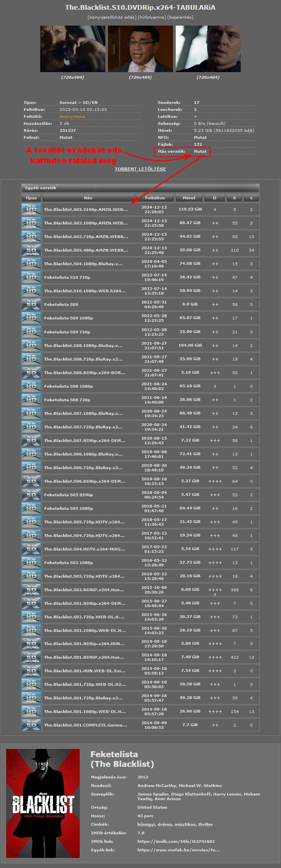Click the SD icon of Blacklist.S04.HDTV.x264-MiXG row
281x868 pixels.
[x=31, y=549]
